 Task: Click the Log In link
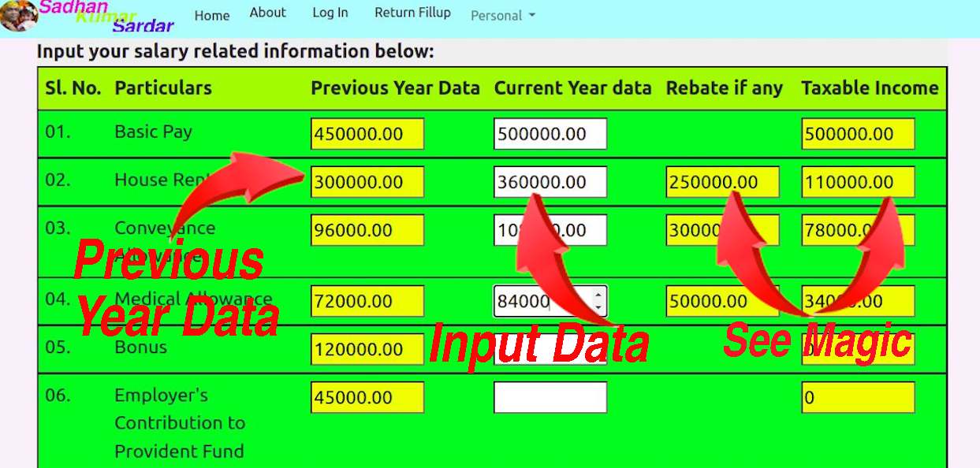point(330,13)
